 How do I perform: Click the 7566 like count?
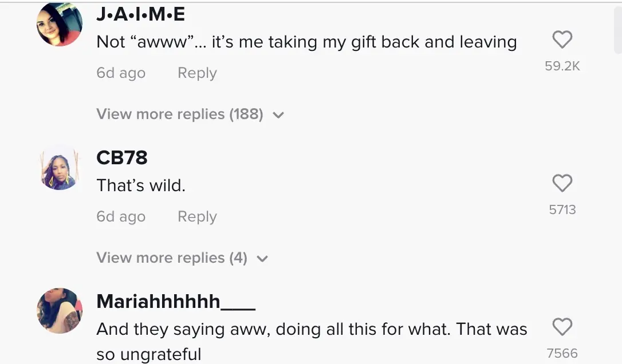562,353
